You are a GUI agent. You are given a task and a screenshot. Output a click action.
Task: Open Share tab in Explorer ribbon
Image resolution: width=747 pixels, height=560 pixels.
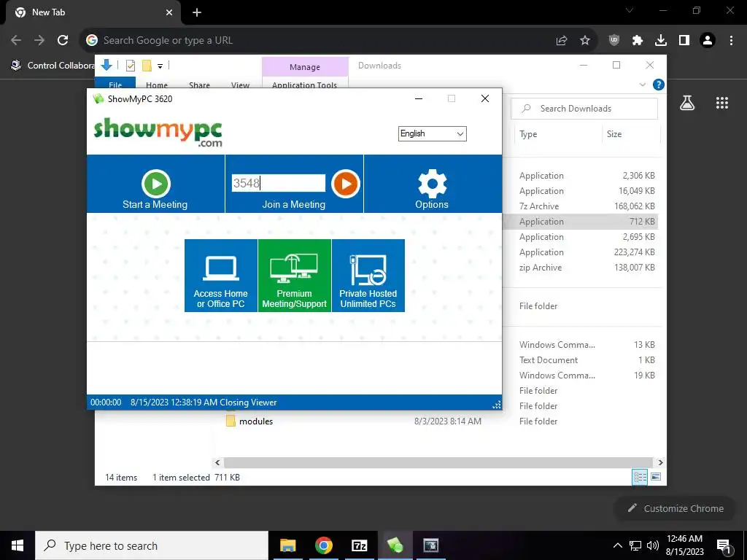click(199, 85)
